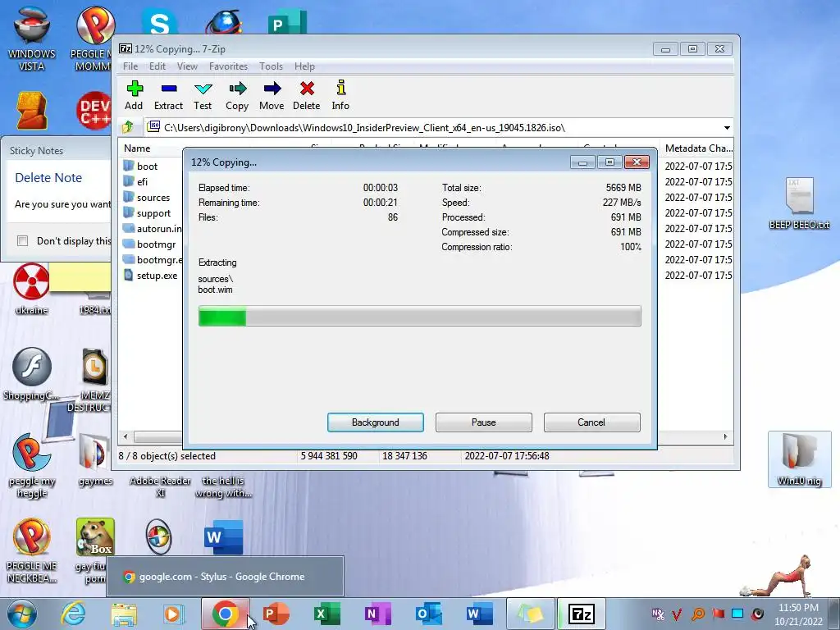Viewport: 840px width, 630px height.
Task: Open the Tools menu
Action: (x=271, y=66)
